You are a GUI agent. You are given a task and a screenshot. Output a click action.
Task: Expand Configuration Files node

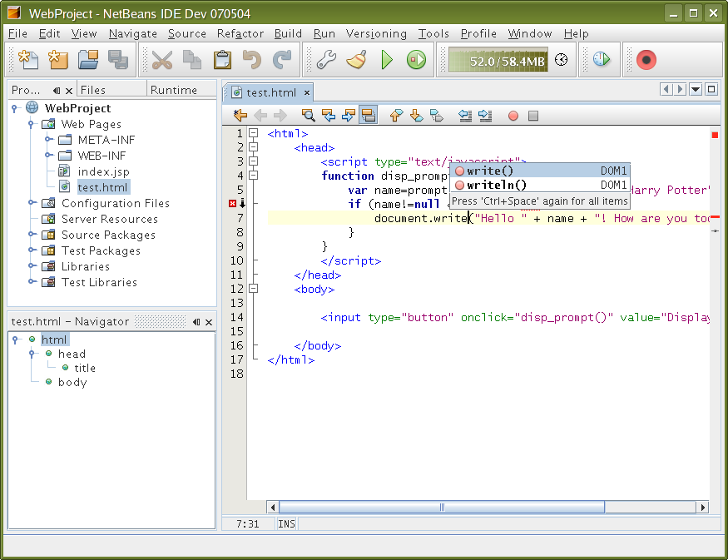point(31,202)
